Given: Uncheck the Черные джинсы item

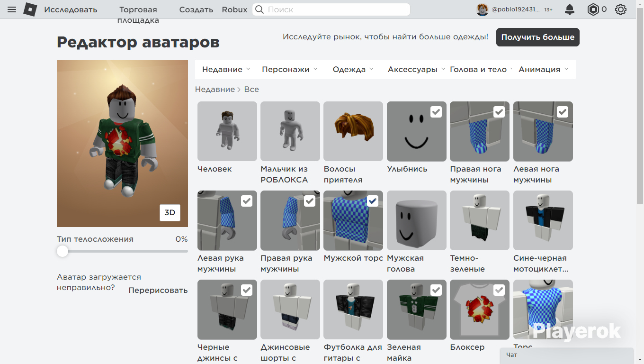Looking at the screenshot, I should [247, 290].
